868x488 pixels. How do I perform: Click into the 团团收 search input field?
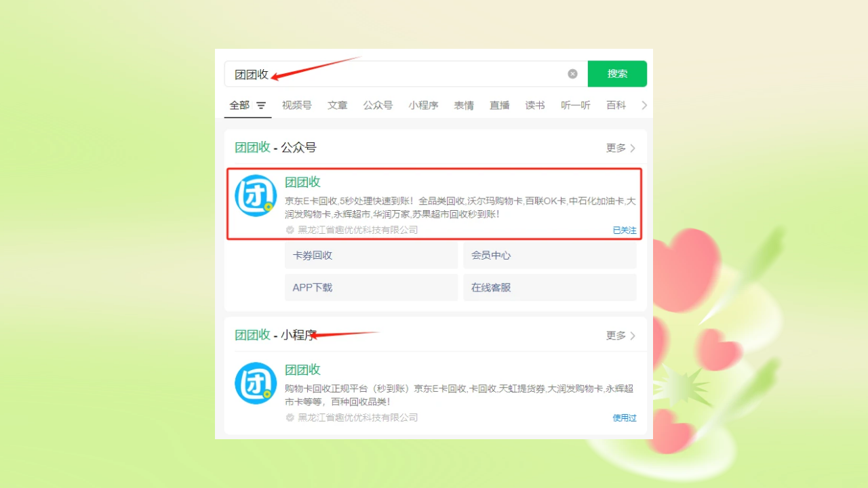[406, 74]
